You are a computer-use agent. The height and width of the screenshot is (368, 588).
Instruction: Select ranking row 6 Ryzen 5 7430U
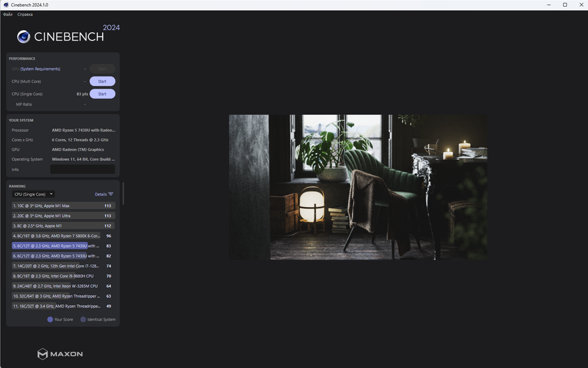[x=64, y=256]
